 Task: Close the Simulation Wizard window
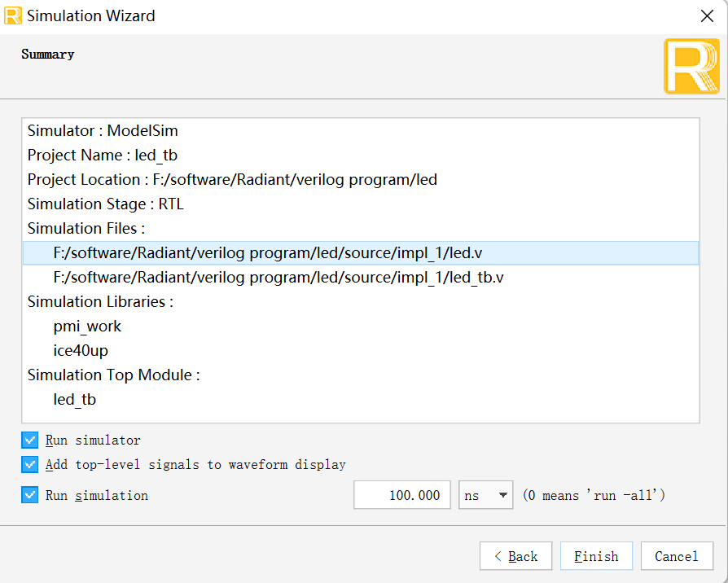pyautogui.click(x=707, y=16)
